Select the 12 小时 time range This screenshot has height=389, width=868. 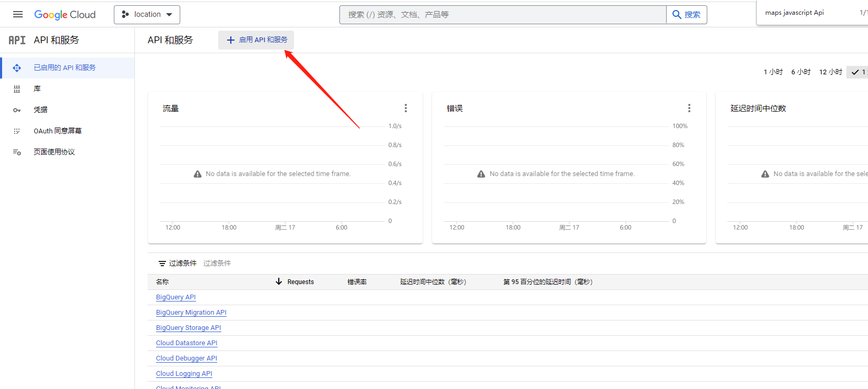(831, 72)
